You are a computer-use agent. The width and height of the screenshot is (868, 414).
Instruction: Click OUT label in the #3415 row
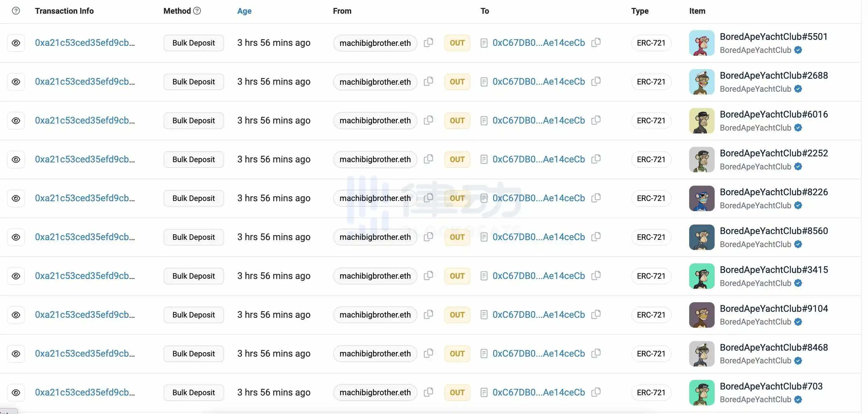(x=457, y=276)
